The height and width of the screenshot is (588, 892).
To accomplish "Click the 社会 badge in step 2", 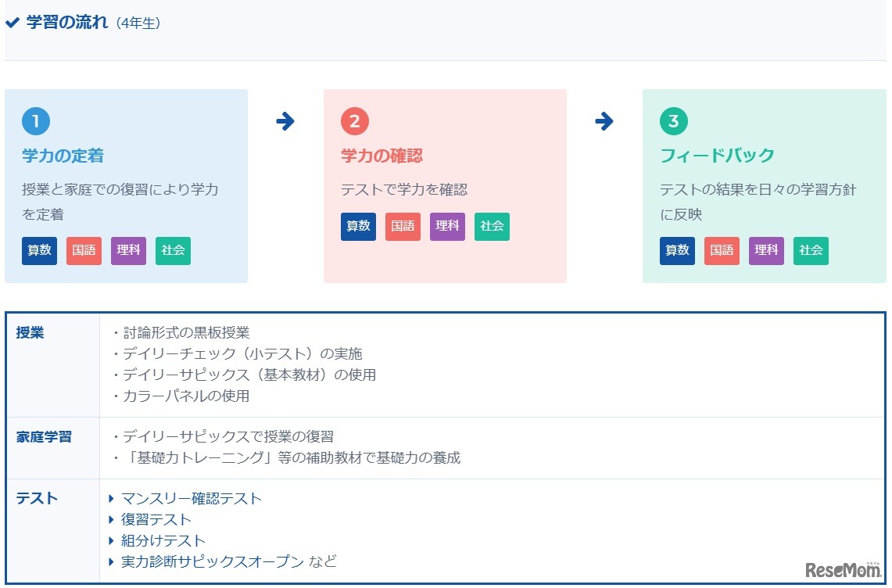I will point(492,226).
